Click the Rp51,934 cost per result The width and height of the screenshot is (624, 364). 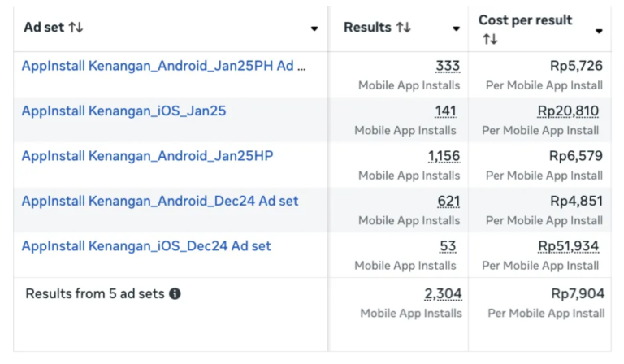[569, 246]
